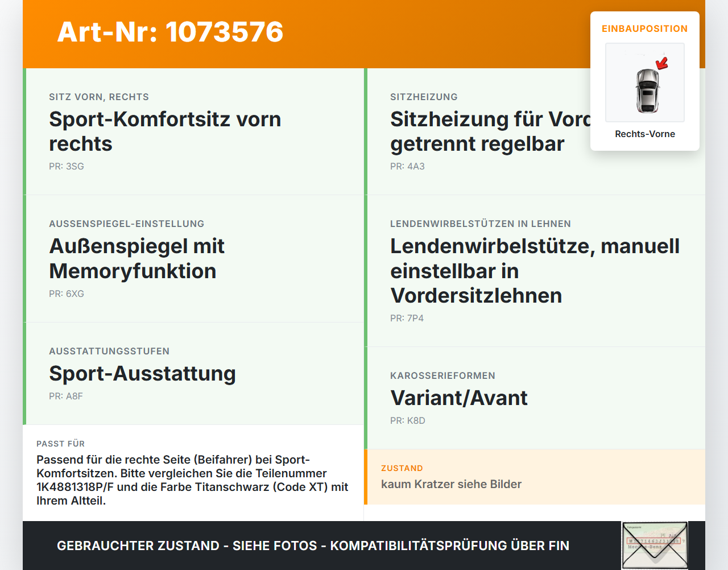Image resolution: width=728 pixels, height=570 pixels.
Task: Select the Art-Nr: 1073576 heading
Action: (x=170, y=32)
